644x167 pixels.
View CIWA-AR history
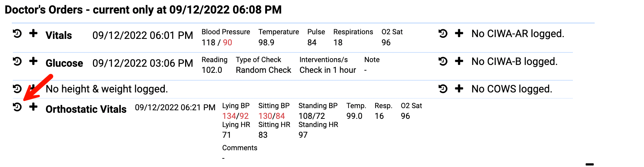click(x=443, y=34)
